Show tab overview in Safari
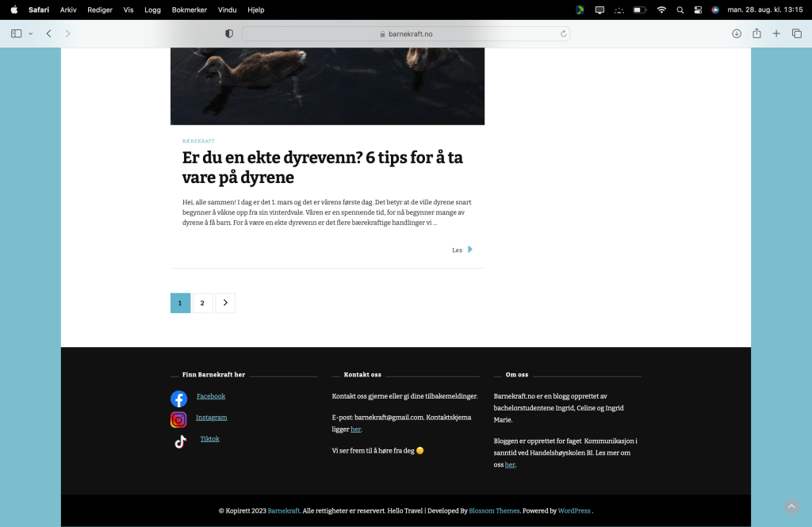 (797, 33)
